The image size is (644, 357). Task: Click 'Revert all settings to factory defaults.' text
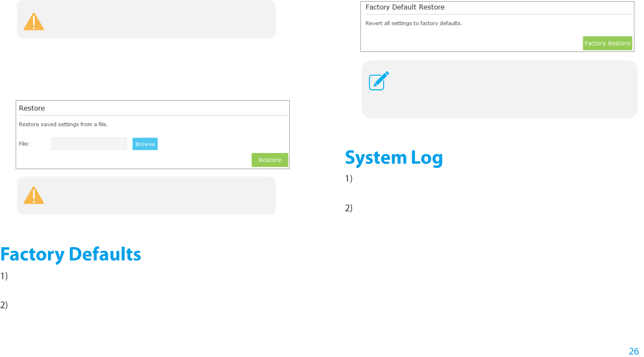coord(414,23)
